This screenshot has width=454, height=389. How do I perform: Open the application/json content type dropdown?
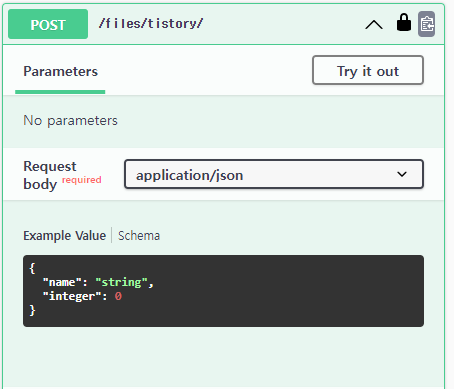tap(274, 174)
